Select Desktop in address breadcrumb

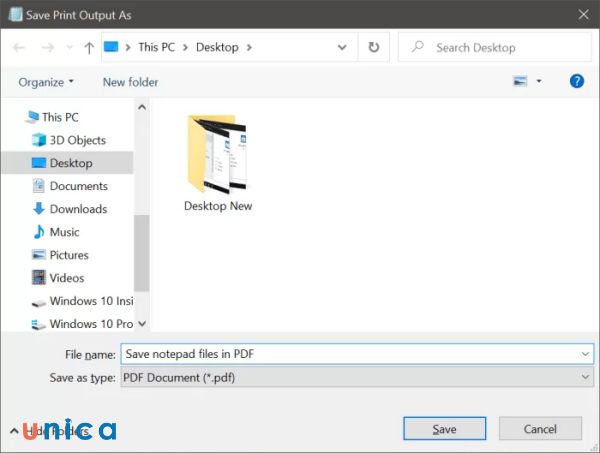pos(217,47)
